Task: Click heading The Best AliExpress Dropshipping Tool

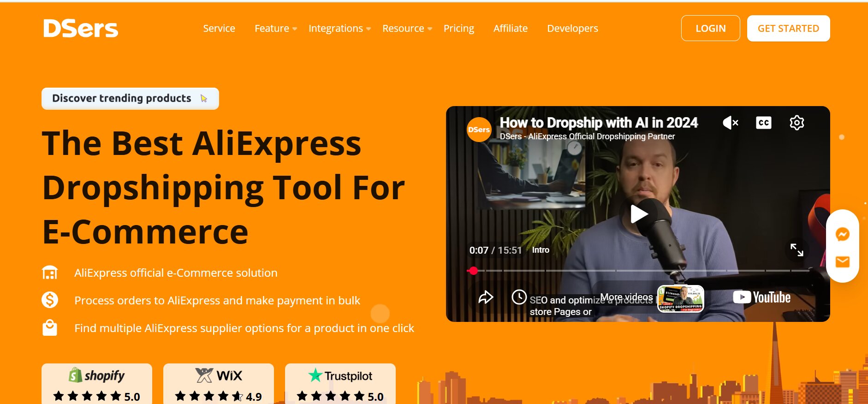Action: [x=224, y=188]
